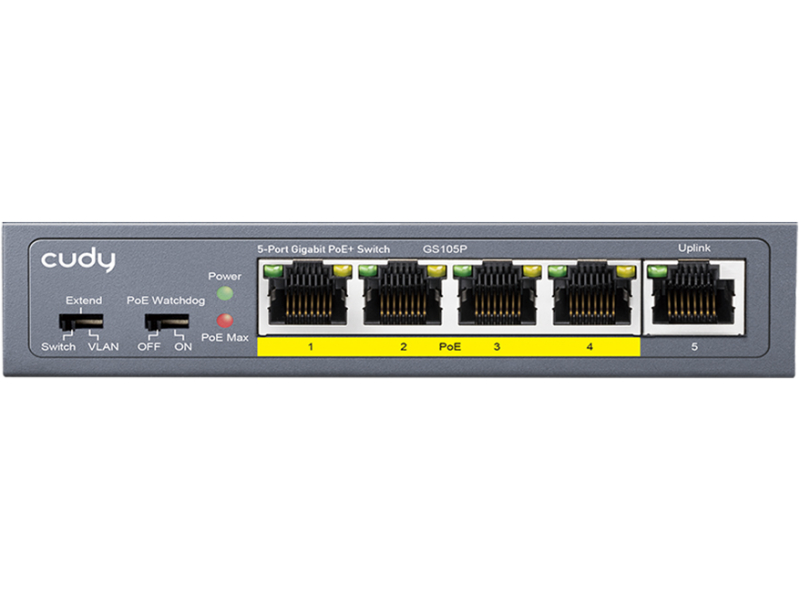This screenshot has height=600, width=800.
Task: Click the GS105P model label
Action: coord(445,249)
